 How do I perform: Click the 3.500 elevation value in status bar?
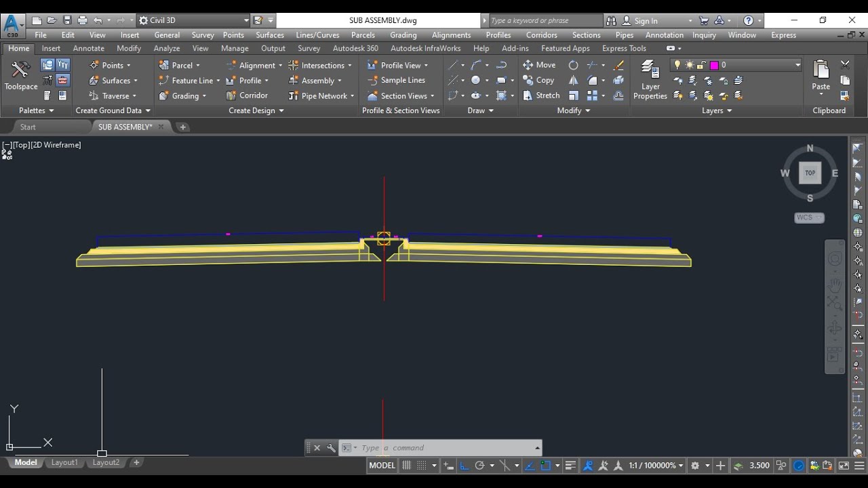[x=759, y=466]
